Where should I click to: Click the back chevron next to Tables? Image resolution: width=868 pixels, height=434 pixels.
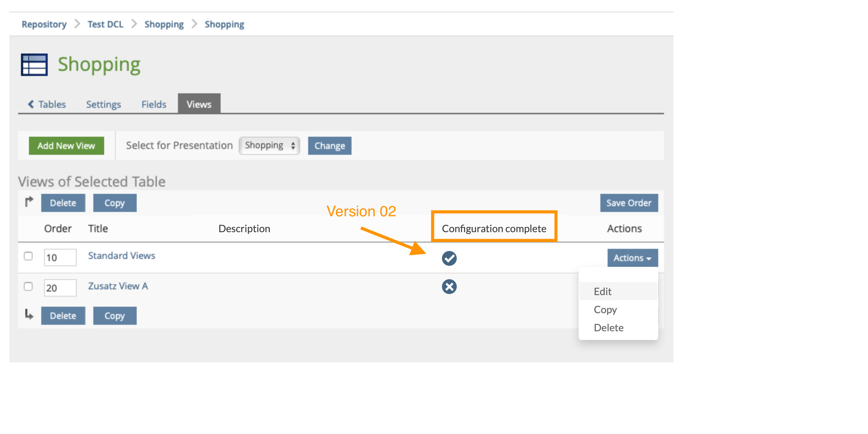(31, 104)
